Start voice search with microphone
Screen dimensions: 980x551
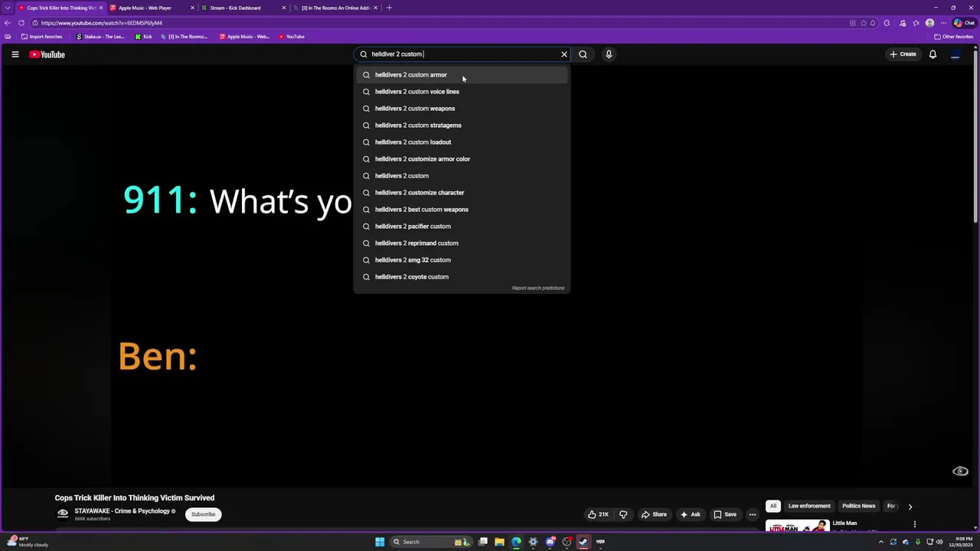coord(609,54)
